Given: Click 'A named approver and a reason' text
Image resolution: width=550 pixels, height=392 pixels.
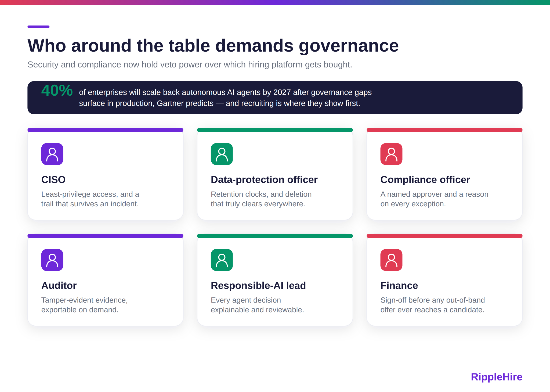Looking at the screenshot, I should click(434, 199).
